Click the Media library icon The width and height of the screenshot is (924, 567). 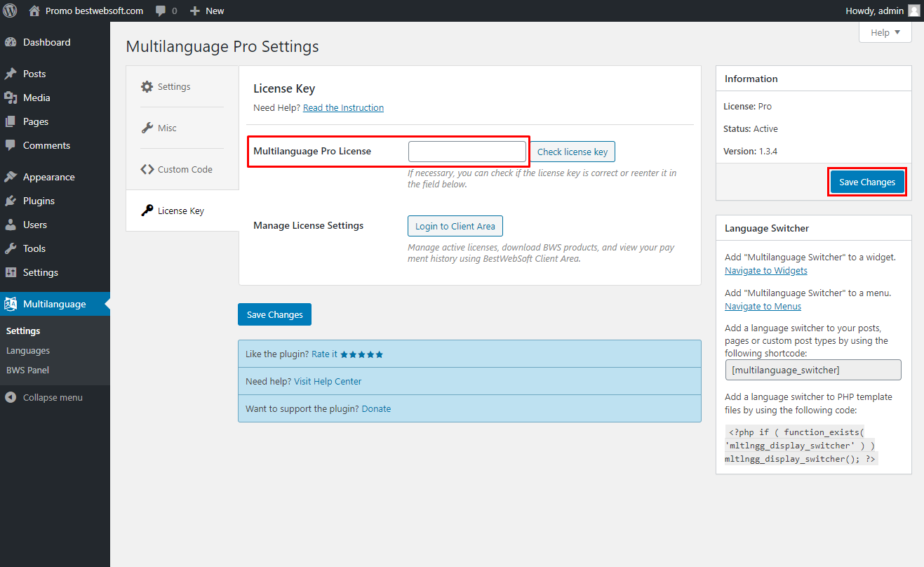click(11, 98)
